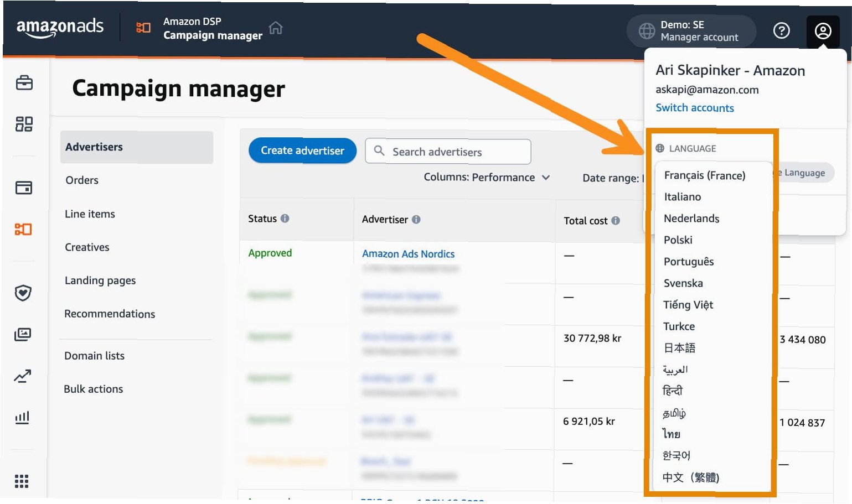Open the bar chart icon in sidebar

tap(22, 417)
